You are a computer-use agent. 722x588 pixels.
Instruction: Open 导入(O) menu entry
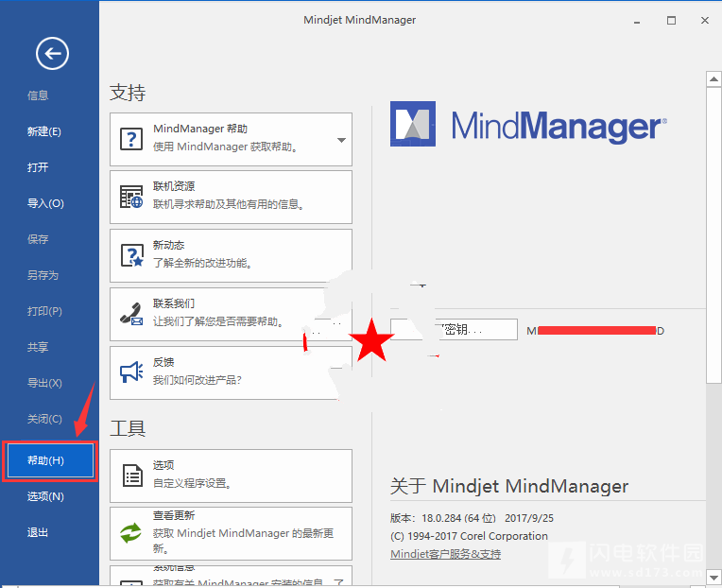tap(45, 203)
